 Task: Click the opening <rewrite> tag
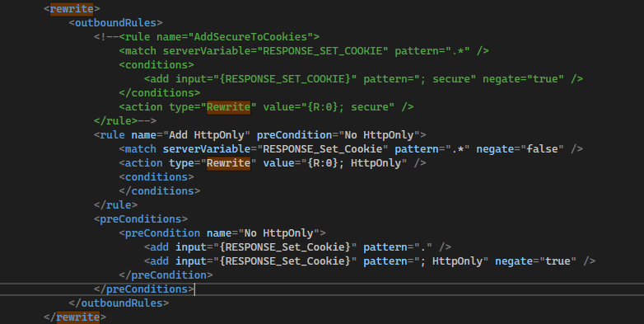coord(72,8)
